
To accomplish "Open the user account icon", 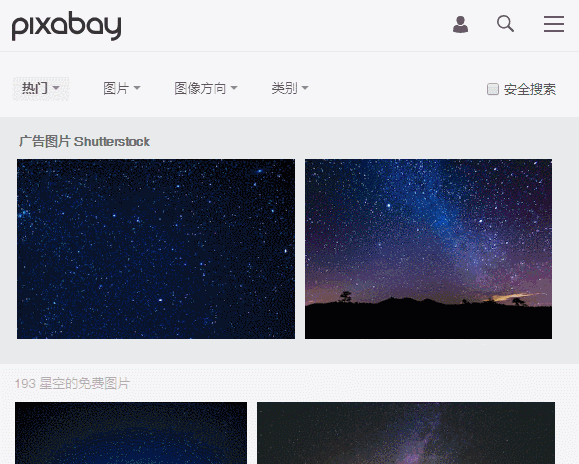I will pyautogui.click(x=460, y=24).
